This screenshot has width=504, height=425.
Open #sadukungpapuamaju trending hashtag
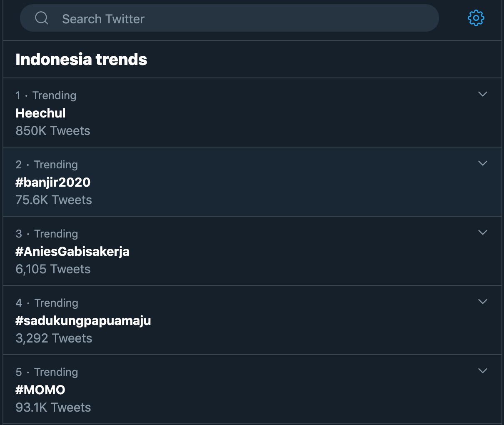coord(83,320)
